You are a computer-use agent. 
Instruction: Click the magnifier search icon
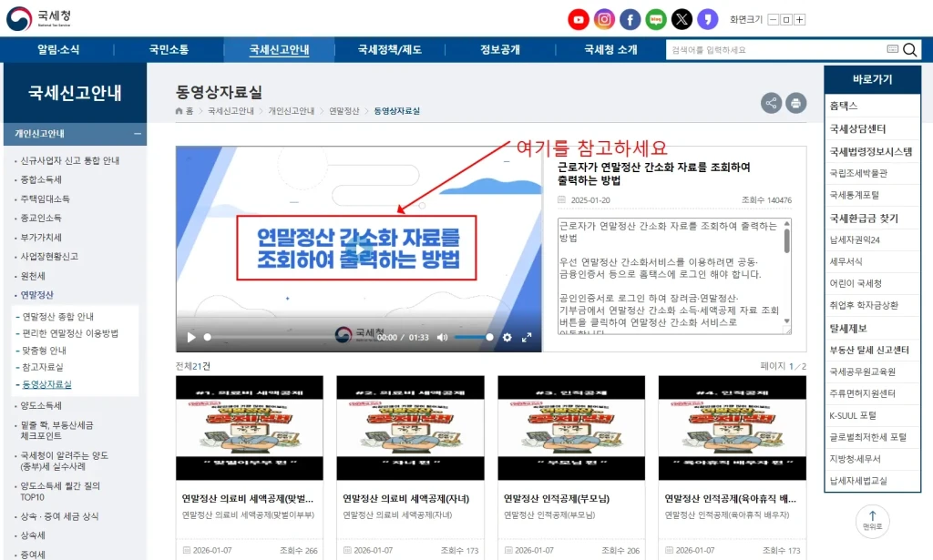pyautogui.click(x=910, y=49)
